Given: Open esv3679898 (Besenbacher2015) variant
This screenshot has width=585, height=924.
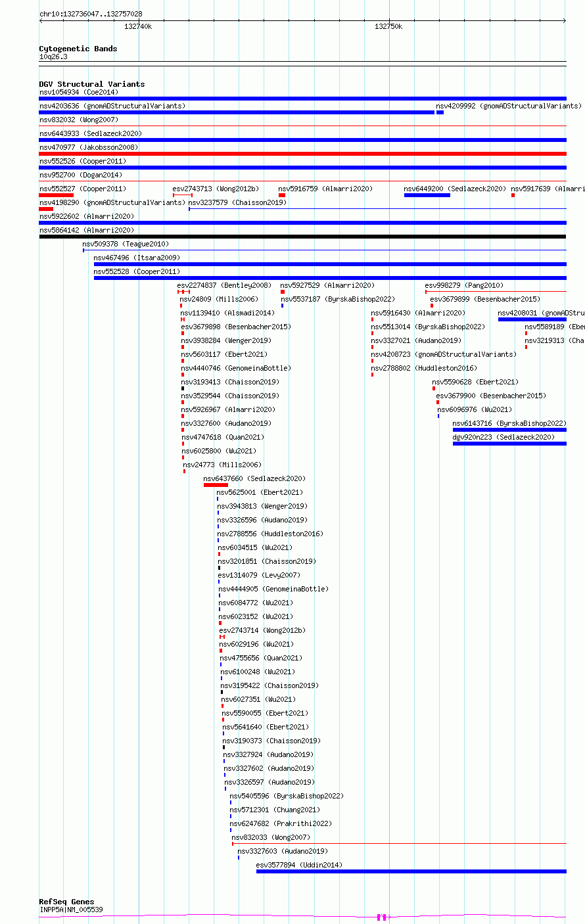Looking at the screenshot, I should tap(237, 327).
